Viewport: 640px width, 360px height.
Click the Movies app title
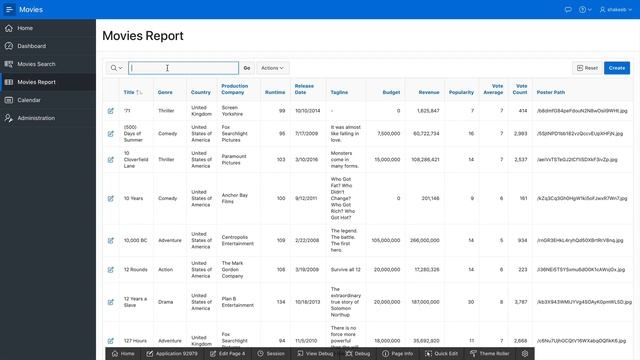click(x=31, y=9)
